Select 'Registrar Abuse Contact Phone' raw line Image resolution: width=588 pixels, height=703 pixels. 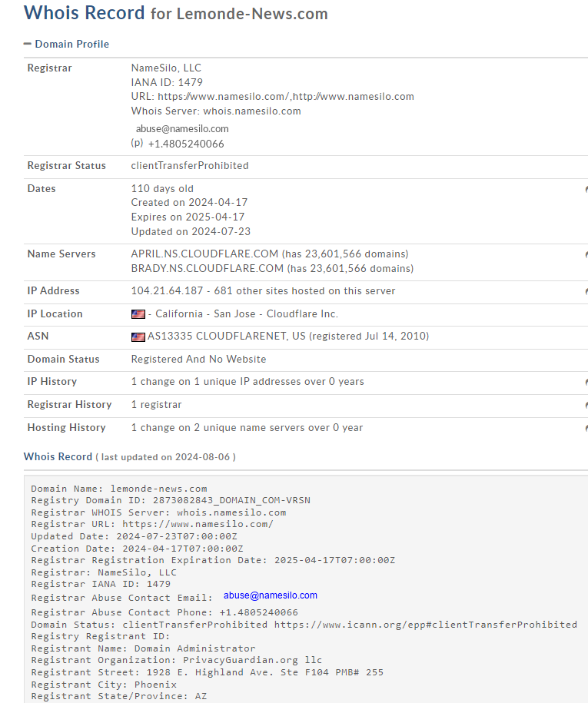(x=164, y=612)
